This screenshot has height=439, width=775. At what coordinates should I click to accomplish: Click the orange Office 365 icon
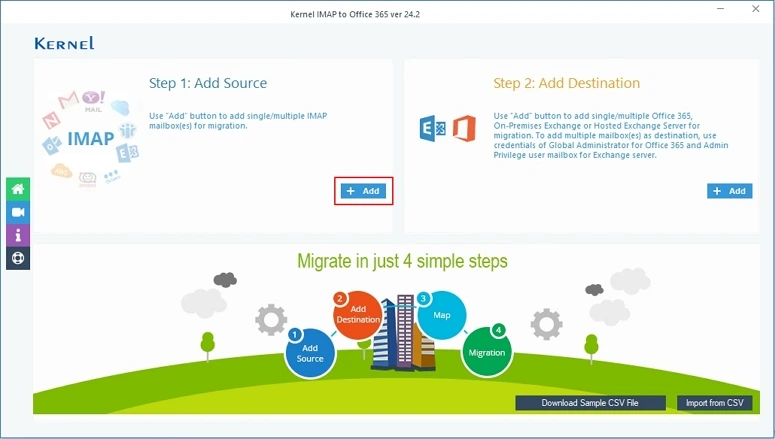click(463, 130)
